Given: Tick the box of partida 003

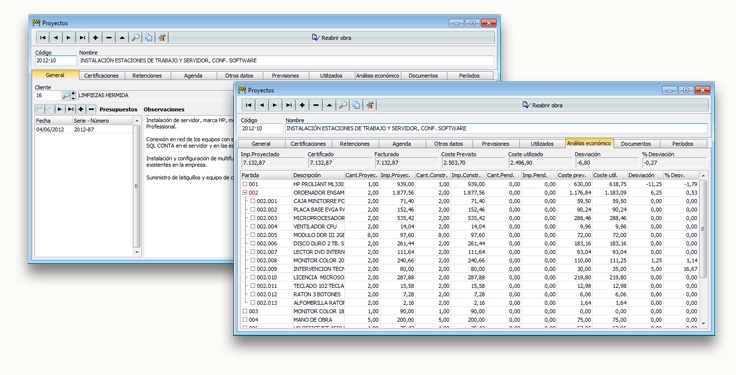Looking at the screenshot, I should [245, 311].
